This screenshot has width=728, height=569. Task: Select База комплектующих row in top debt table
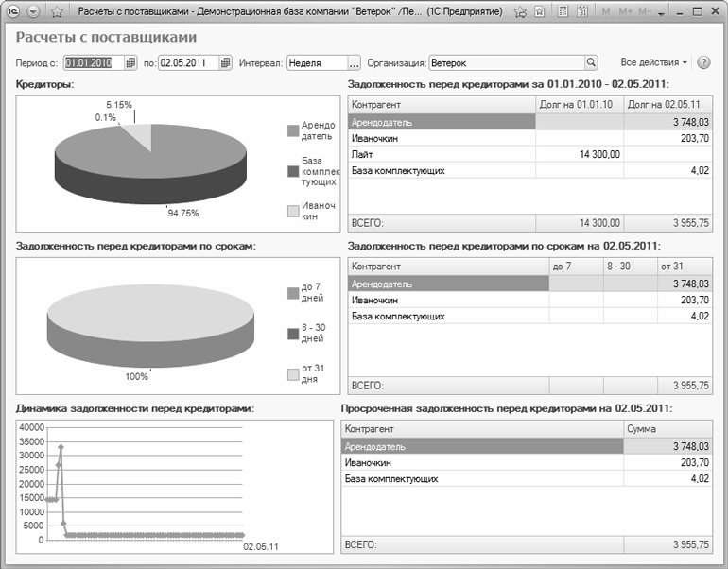530,171
